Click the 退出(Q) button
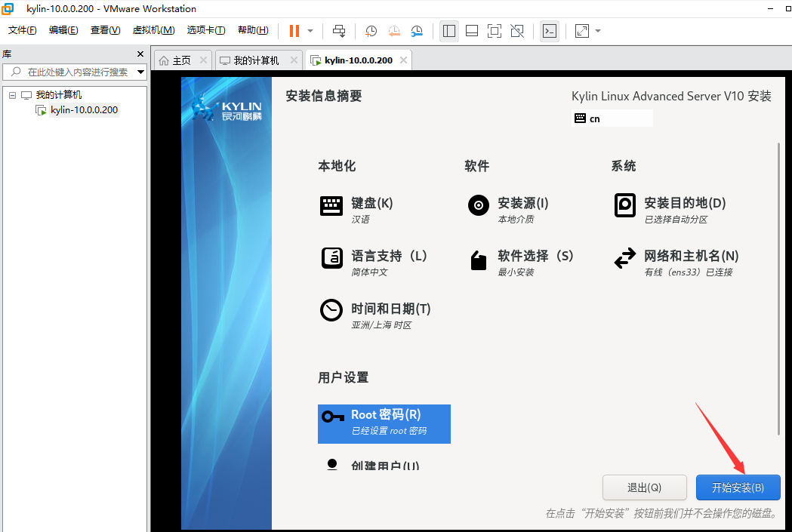The width and height of the screenshot is (792, 532). click(x=645, y=487)
